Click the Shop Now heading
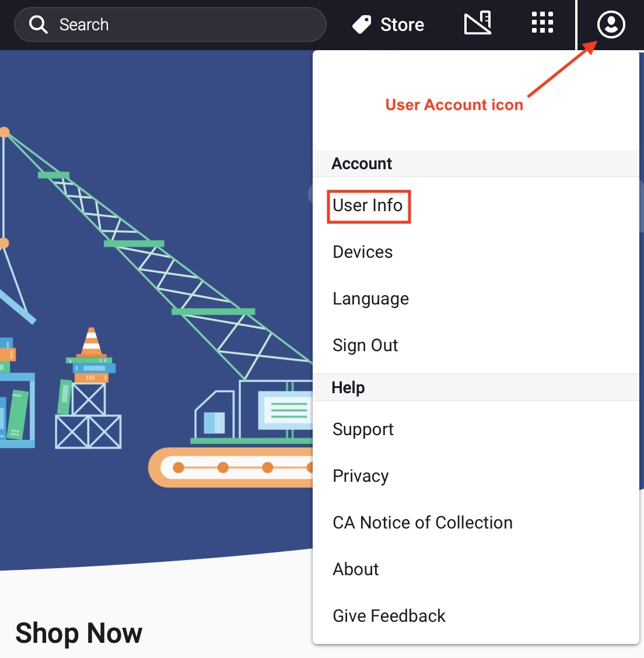 [79, 633]
